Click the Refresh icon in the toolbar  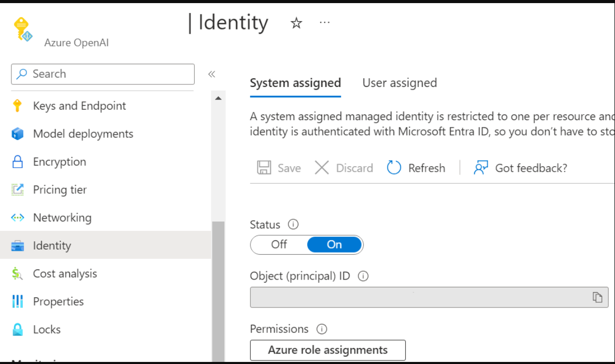pos(394,168)
